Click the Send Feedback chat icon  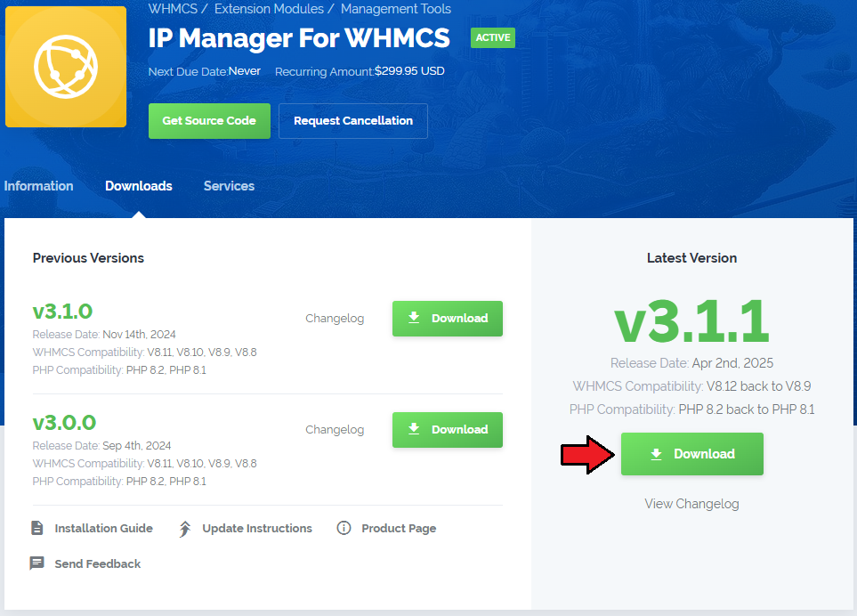tap(36, 563)
